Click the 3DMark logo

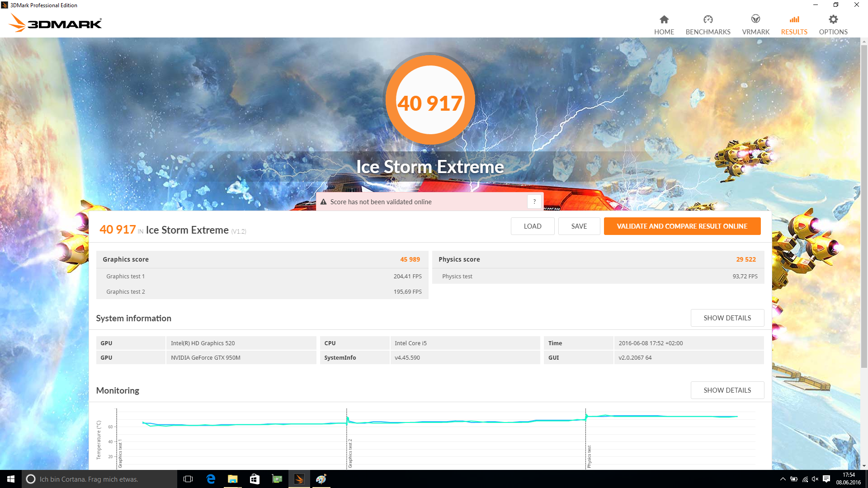pyautogui.click(x=55, y=23)
